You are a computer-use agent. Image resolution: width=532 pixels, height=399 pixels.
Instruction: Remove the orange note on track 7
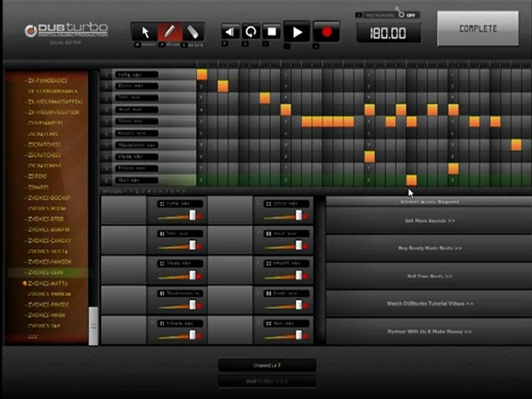(516, 145)
